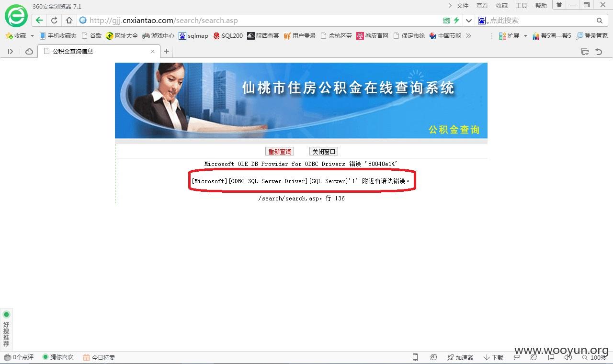Switch browser engine via the IE icon
This screenshot has width=613, height=364.
coord(534,357)
